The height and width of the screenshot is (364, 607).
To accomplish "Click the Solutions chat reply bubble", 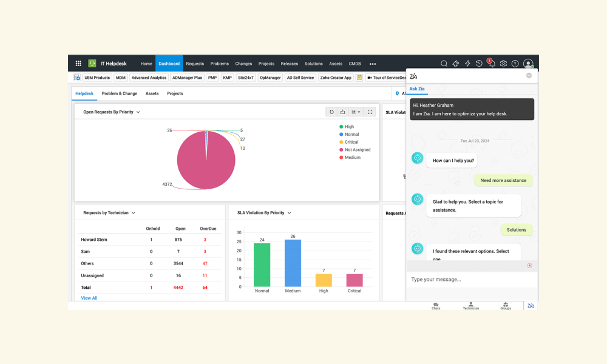I will coord(517,230).
